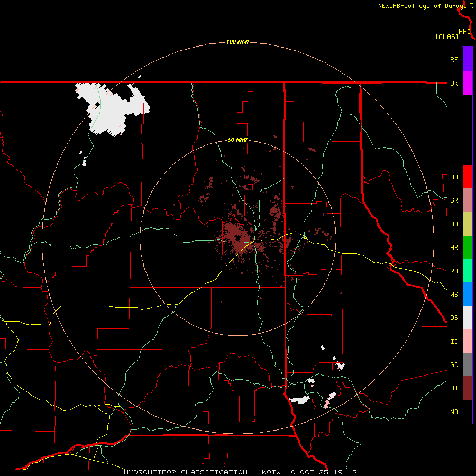
Task: Click the WS legend label
Action: (454, 294)
